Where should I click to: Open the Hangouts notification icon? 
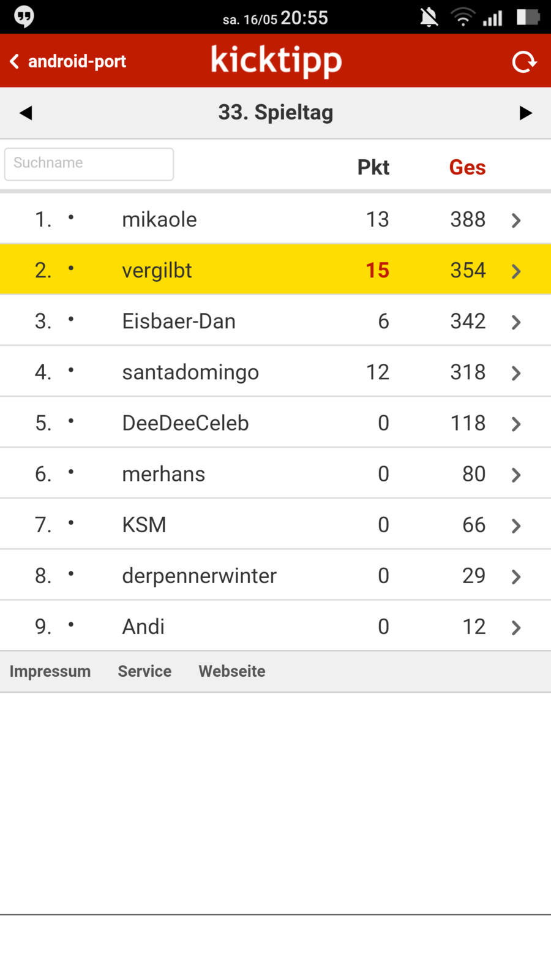point(24,17)
